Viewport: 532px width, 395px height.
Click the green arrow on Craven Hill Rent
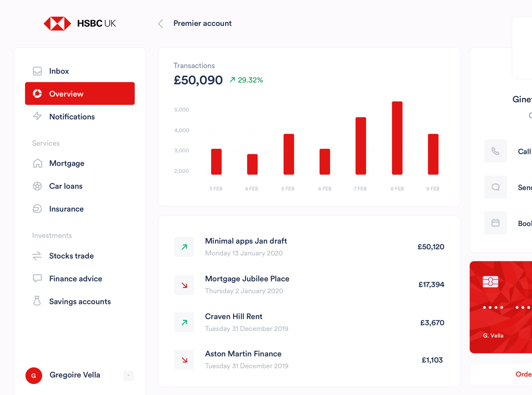184,322
